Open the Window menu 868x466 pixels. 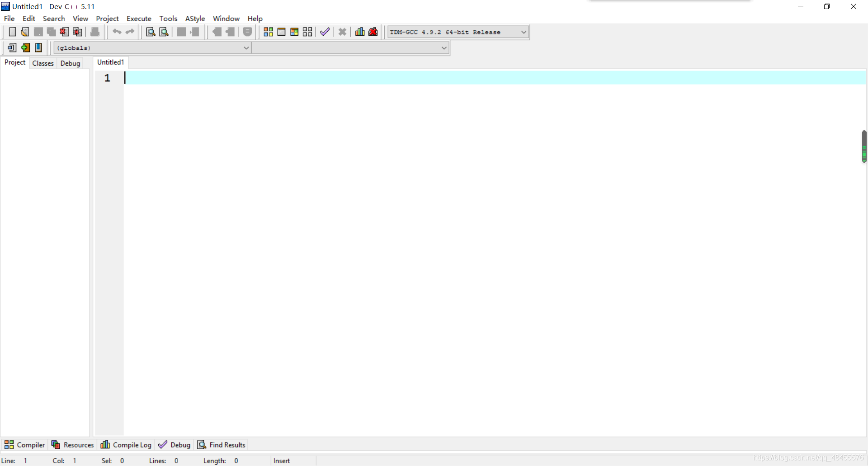click(x=226, y=19)
